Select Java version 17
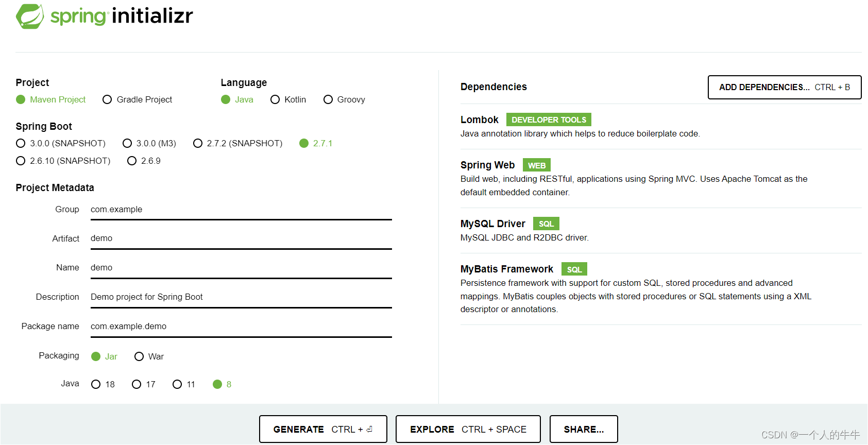868x445 pixels. tap(144, 384)
